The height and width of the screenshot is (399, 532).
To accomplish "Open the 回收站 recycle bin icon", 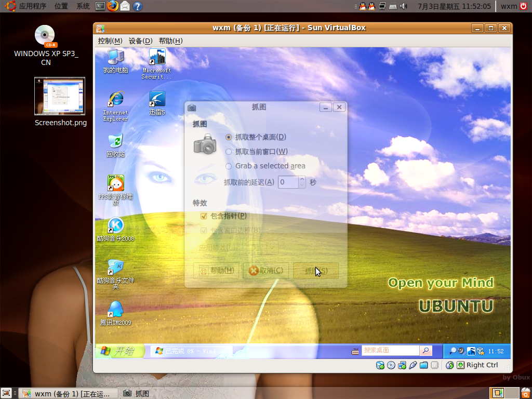I will click(x=116, y=141).
